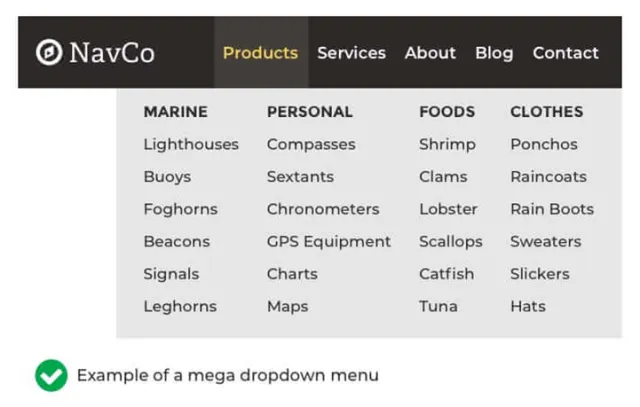Go to the About menu item
The image size is (640, 407).
coord(430,53)
